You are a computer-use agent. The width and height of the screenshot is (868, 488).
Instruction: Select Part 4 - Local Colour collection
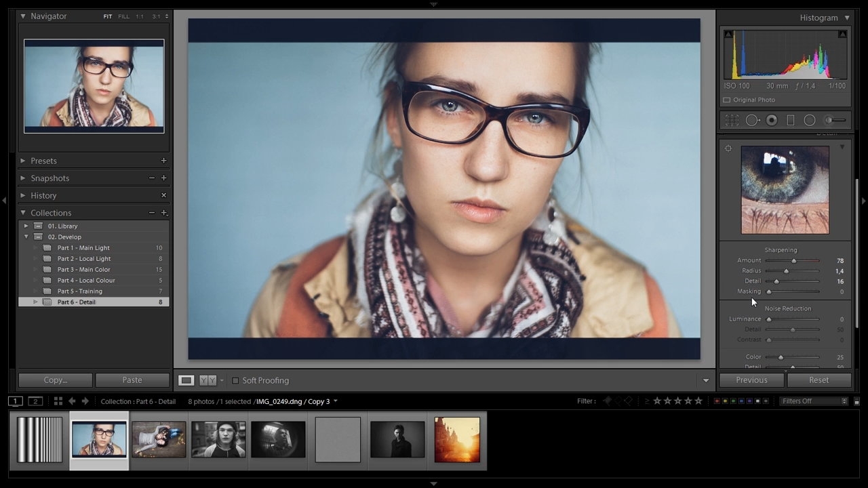coord(94,281)
